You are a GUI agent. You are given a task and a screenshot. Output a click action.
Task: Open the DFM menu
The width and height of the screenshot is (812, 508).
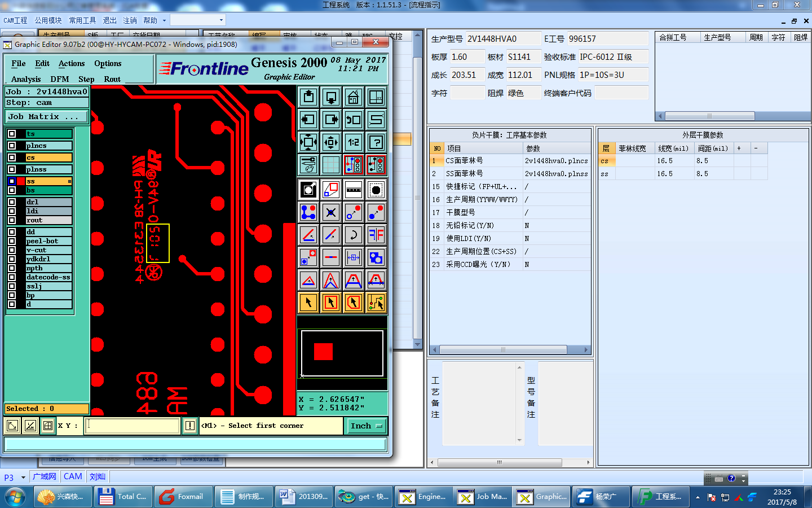pos(60,79)
